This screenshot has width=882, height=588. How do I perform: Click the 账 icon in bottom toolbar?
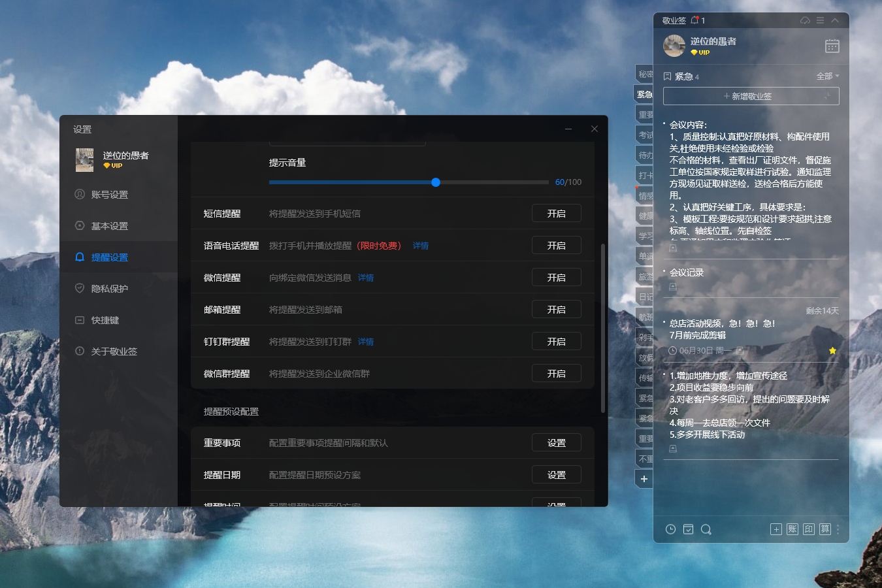click(792, 529)
